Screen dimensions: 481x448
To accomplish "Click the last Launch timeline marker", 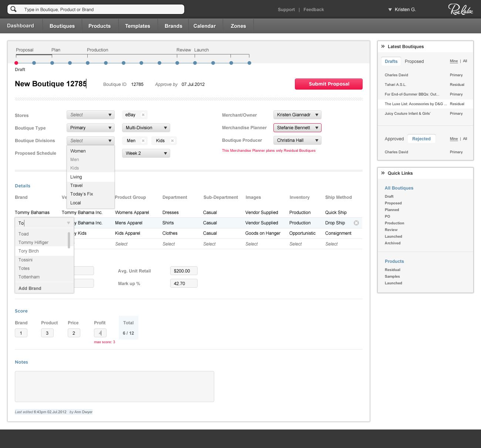I will pyautogui.click(x=249, y=63).
